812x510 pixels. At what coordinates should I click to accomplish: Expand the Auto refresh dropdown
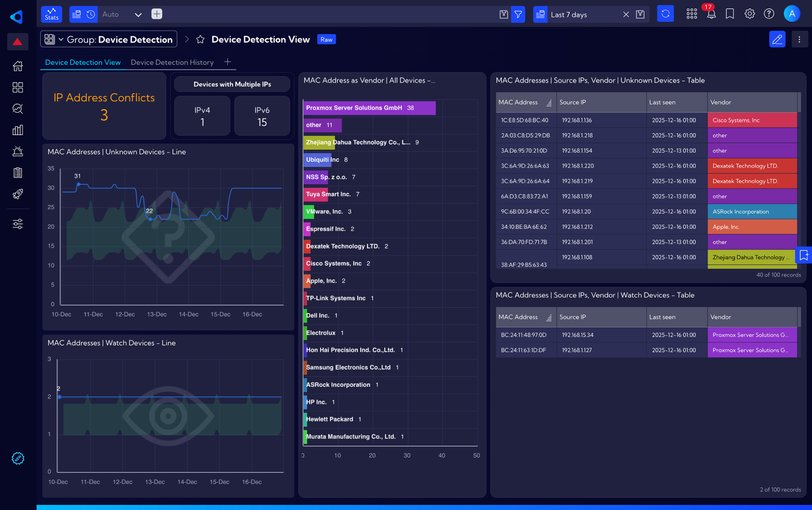pos(138,15)
